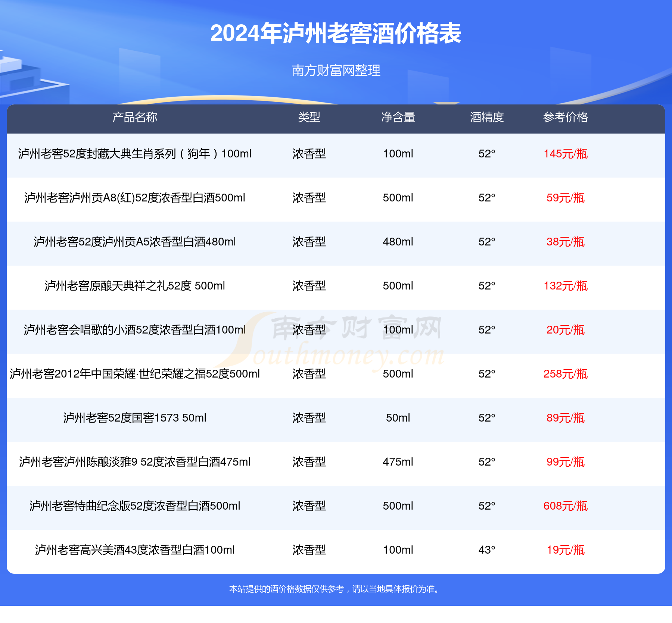Viewport: 672px width, 623px height.
Task: Click the 480ml net content cell
Action: [398, 242]
